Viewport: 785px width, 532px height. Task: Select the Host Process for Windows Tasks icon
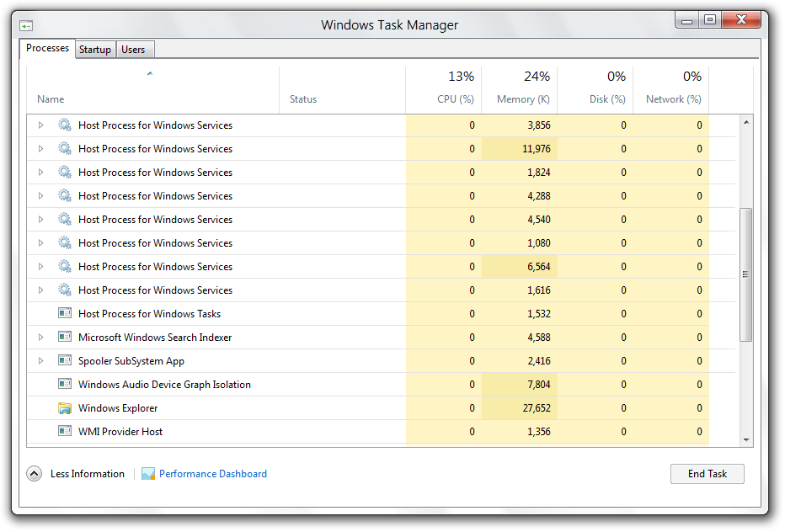click(65, 314)
